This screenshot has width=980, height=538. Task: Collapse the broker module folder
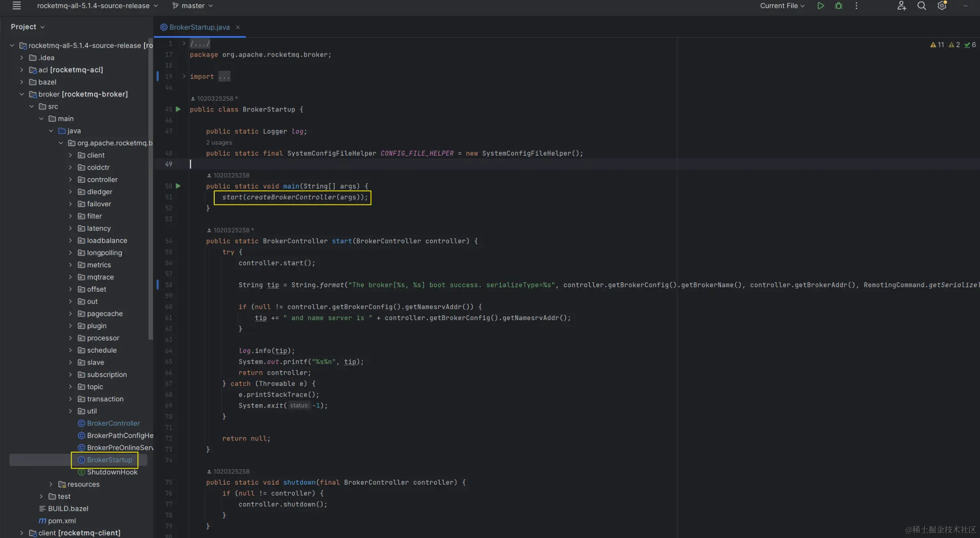[22, 94]
